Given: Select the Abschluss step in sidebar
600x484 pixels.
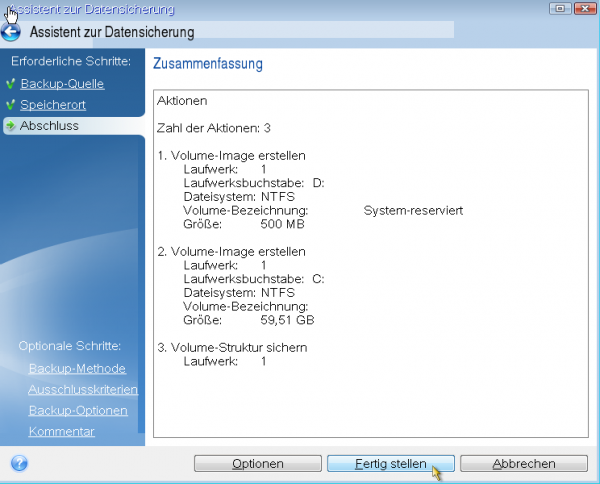Looking at the screenshot, I should tap(49, 126).
